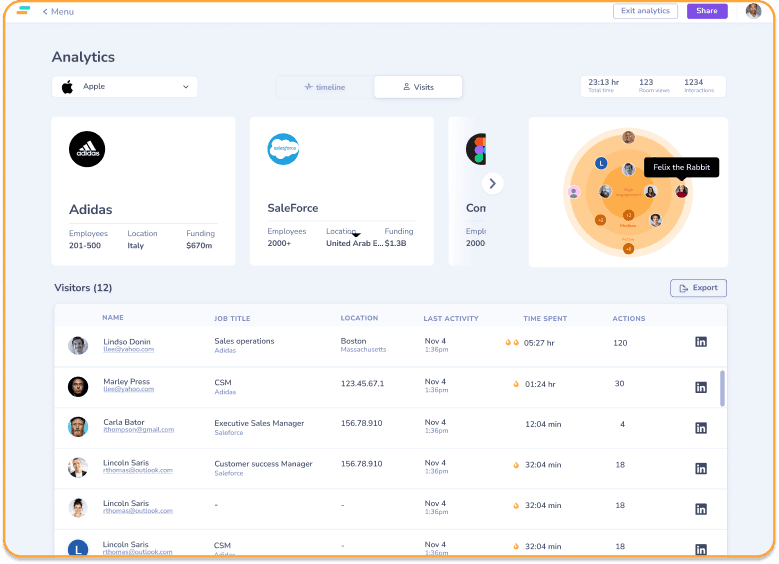This screenshot has width=779, height=564.
Task: Click the SaleForce company name on card
Action: 293,208
